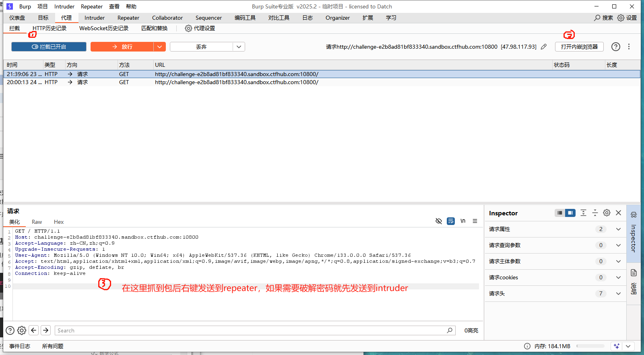The image size is (644, 355).
Task: Click the memory usage bar
Action: point(590,346)
